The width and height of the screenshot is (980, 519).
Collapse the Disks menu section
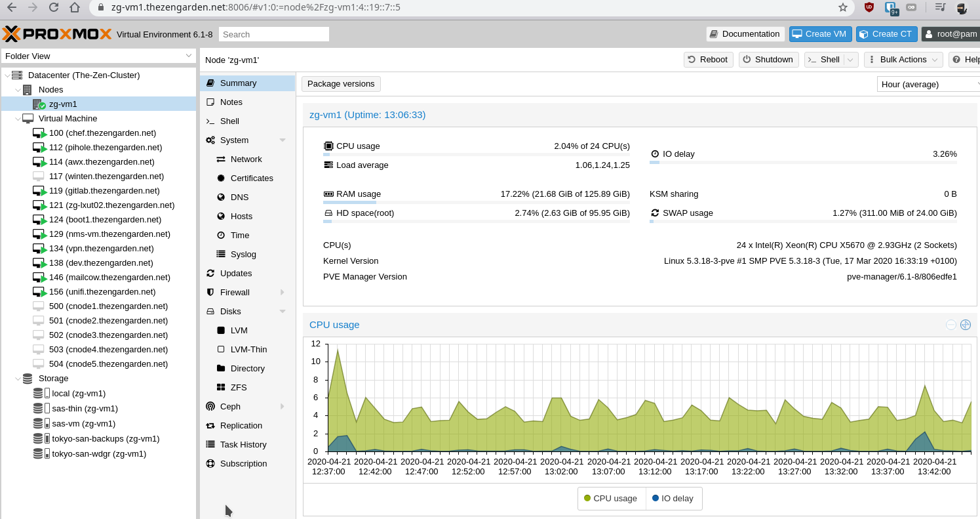coord(283,312)
